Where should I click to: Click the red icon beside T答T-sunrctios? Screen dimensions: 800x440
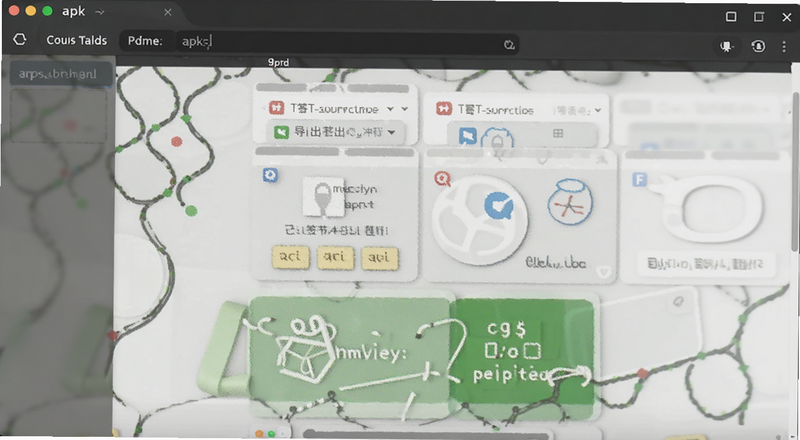tap(444, 109)
